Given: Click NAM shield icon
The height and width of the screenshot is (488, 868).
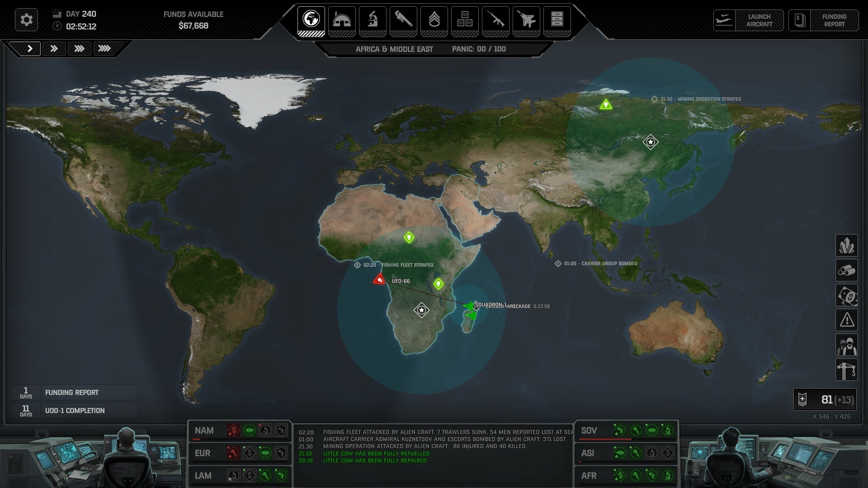Looking at the screenshot, I should [x=281, y=430].
